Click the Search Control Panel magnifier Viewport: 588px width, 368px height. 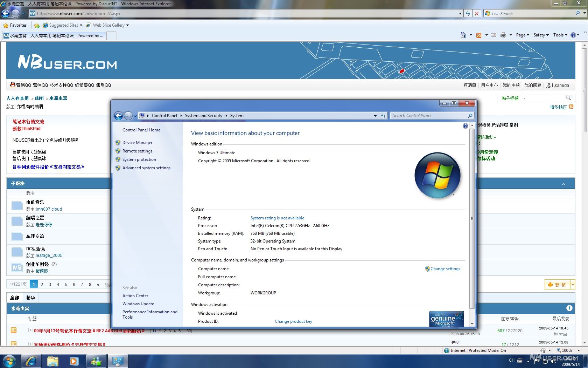click(x=470, y=116)
